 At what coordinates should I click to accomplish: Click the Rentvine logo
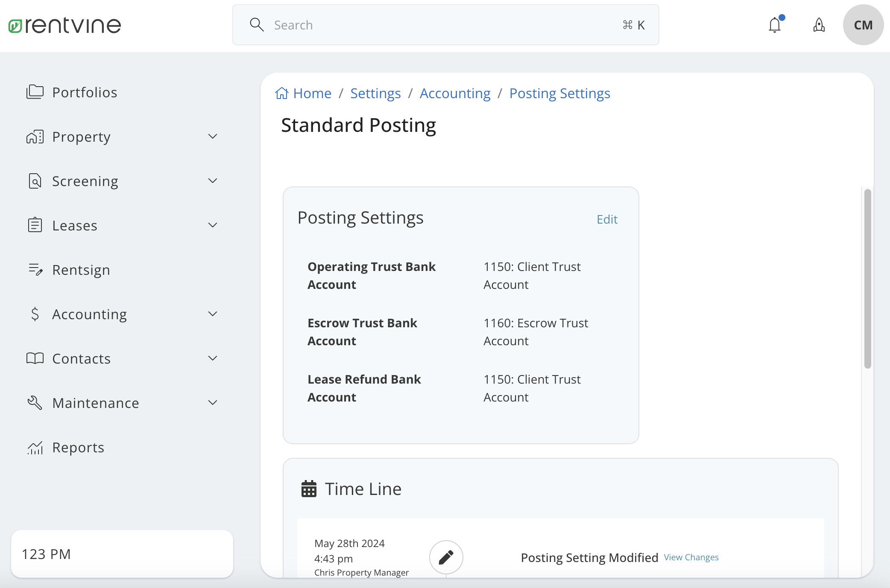(65, 26)
